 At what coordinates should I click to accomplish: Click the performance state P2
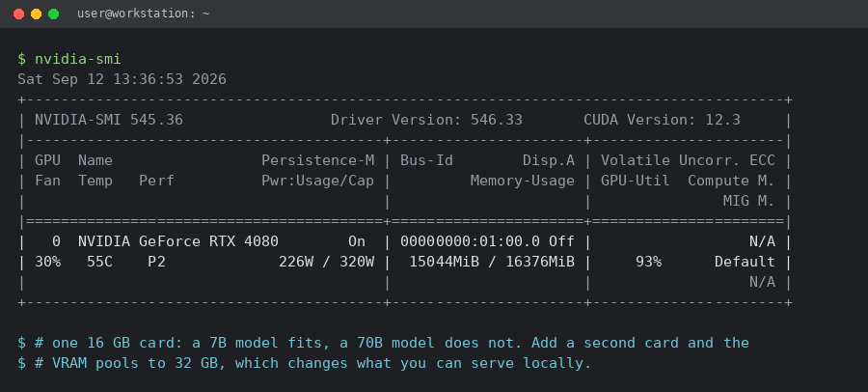[156, 262]
